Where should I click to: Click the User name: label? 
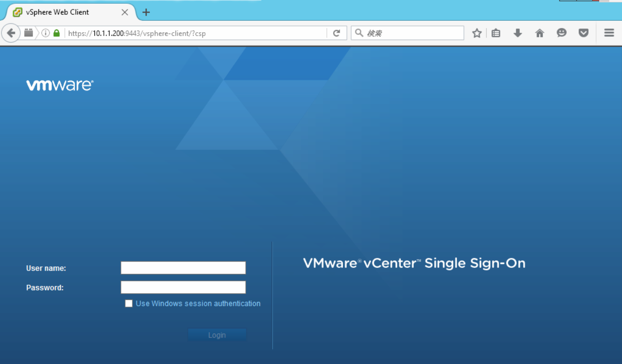point(46,268)
